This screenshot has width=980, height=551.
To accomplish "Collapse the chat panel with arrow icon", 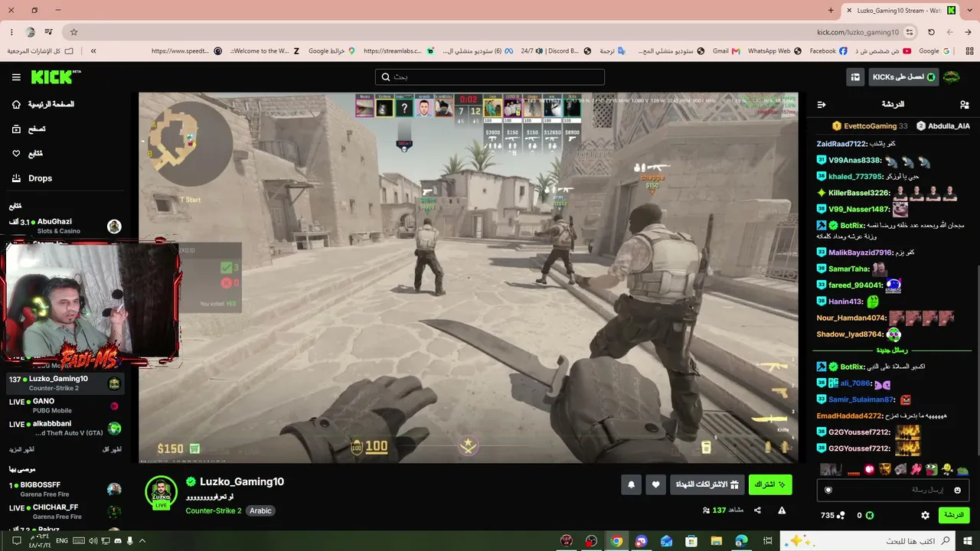I will (x=822, y=104).
